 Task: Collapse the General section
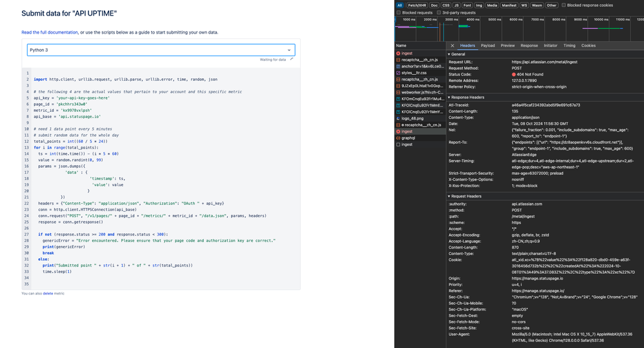456,54
